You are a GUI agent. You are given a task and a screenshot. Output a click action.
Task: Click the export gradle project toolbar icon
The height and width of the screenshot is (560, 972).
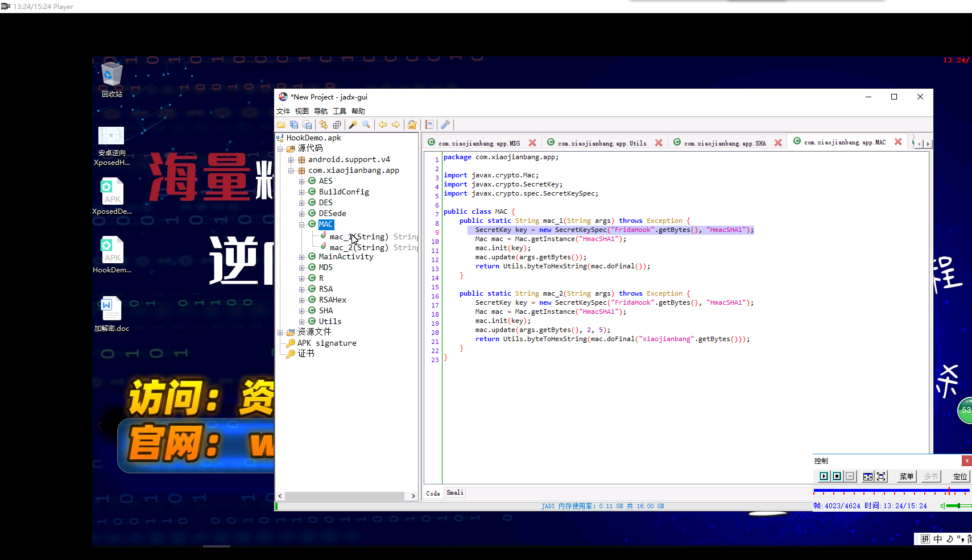tap(307, 125)
